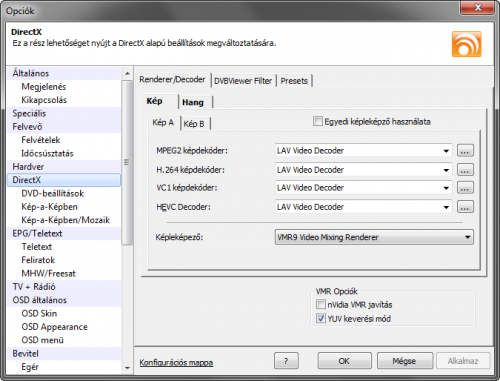Open the HEVC Decoder dropdown

click(x=363, y=207)
